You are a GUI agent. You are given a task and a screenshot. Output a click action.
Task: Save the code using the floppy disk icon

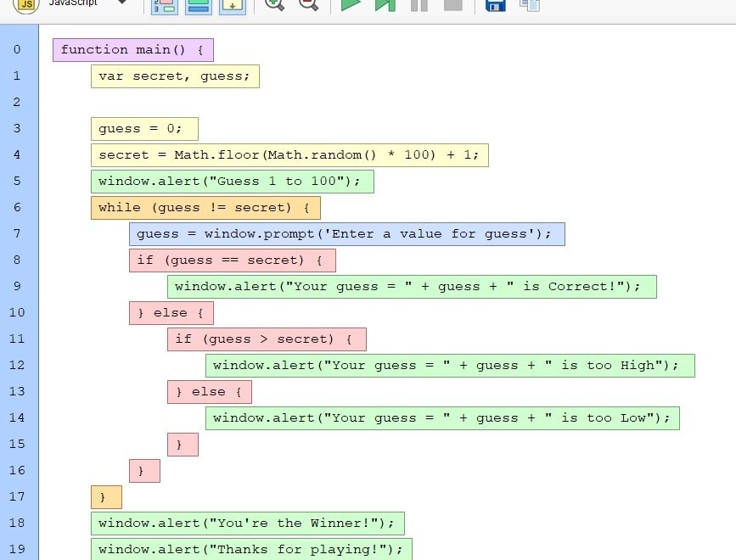(x=495, y=4)
